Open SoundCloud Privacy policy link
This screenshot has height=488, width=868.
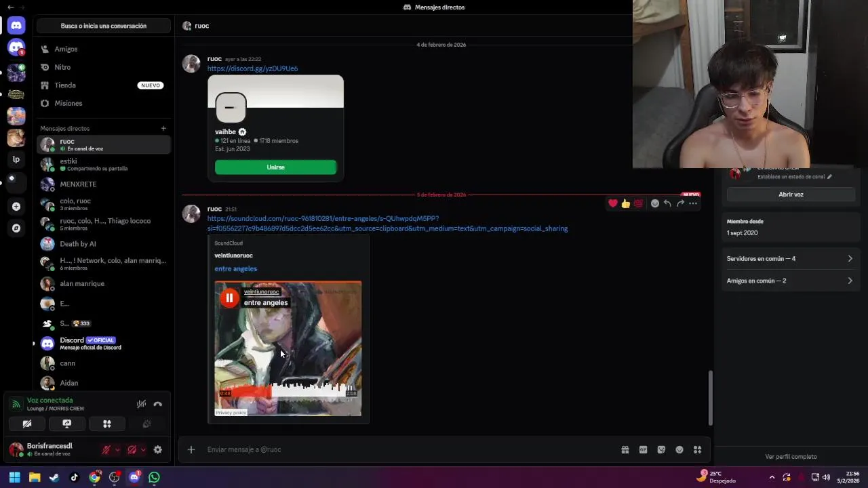point(231,412)
